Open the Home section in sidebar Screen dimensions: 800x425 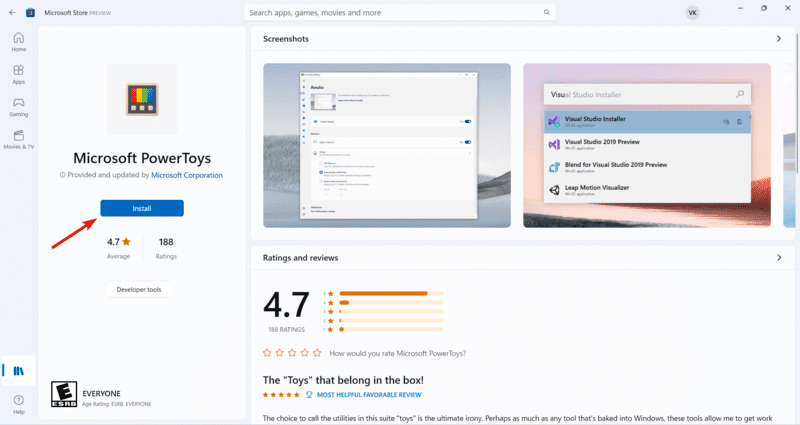[x=19, y=42]
